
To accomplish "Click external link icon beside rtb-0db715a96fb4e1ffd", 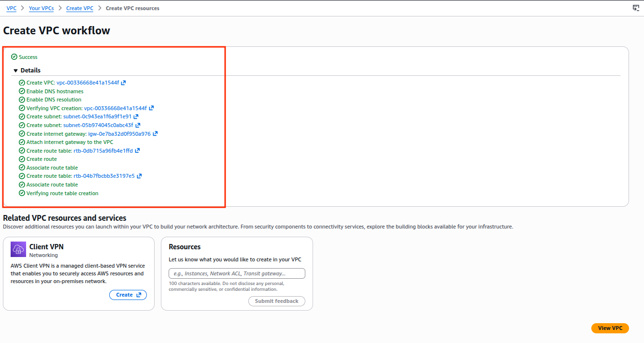I will 137,151.
